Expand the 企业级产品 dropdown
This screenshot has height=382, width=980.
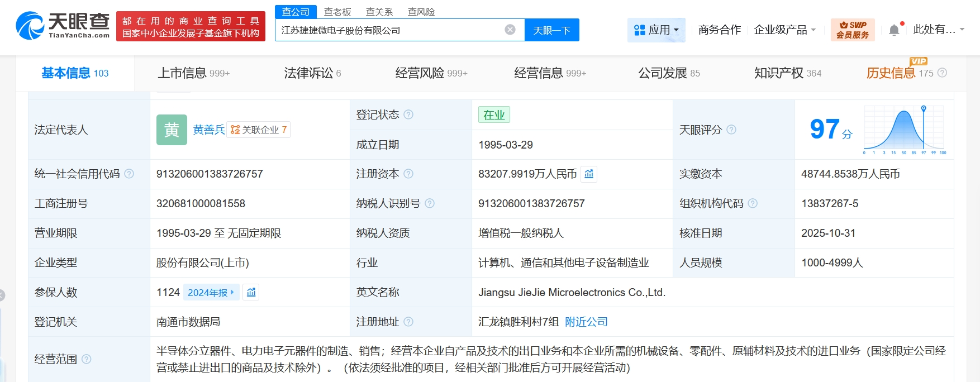click(x=784, y=30)
